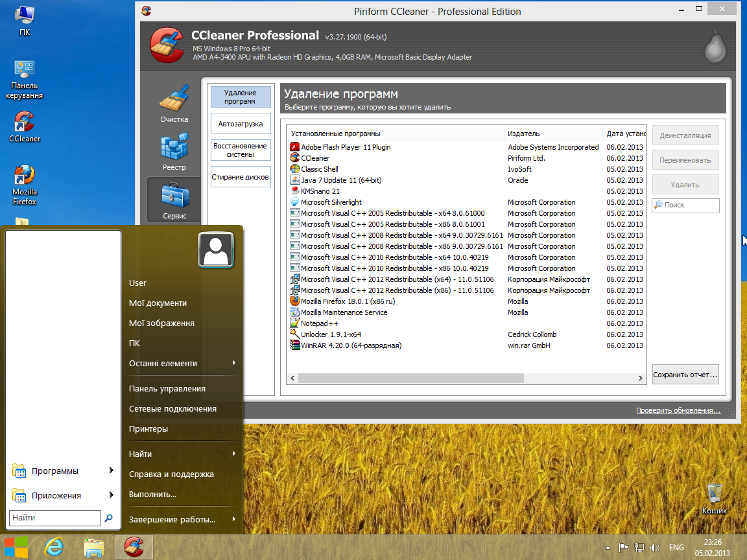Screen dimensions: 747x560
Task: Click the Start button on the taskbar
Action: 16,547
